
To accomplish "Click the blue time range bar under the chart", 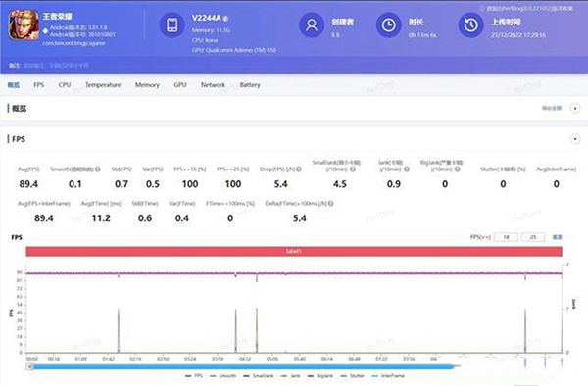I will 244,366.
